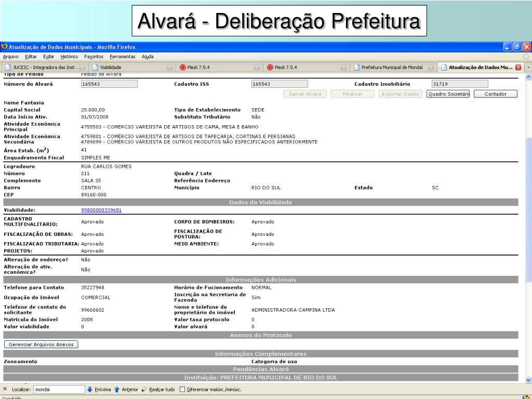The width and height of the screenshot is (532, 399).
Task: Close the Prefeitura Municipal de Mondaí tab
Action: 431,68
